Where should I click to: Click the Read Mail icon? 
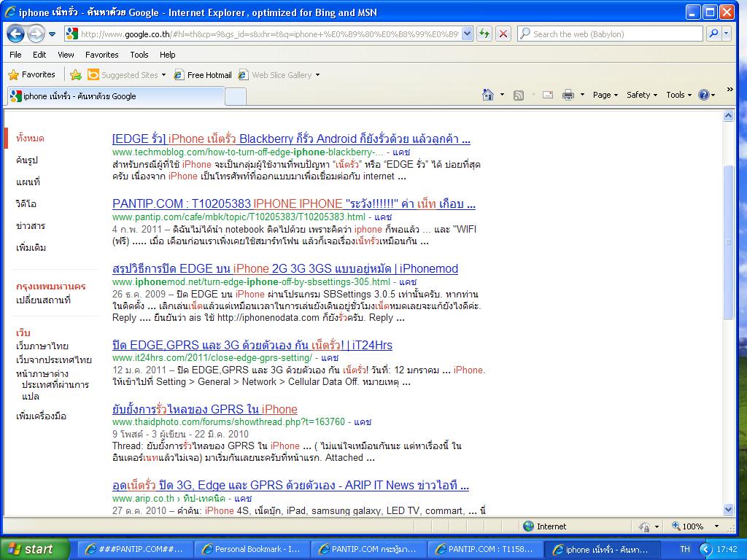[x=548, y=96]
